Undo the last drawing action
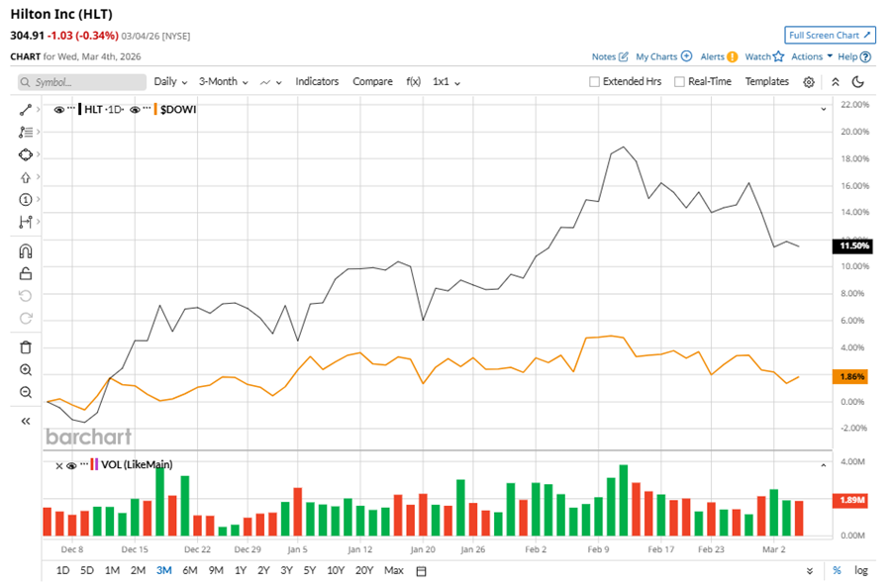Viewport: 893px width, 588px height. 26,296
